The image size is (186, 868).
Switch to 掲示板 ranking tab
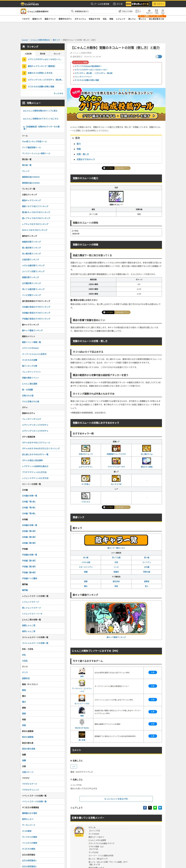pos(43,54)
